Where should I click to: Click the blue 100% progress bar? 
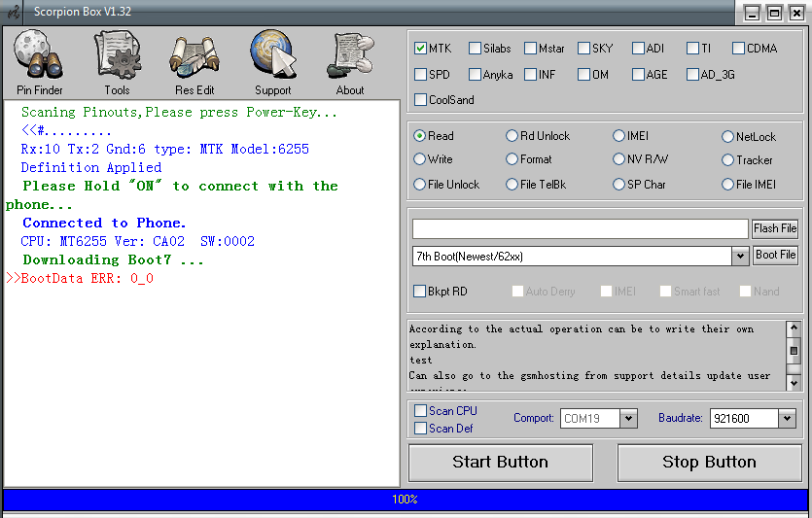(x=406, y=500)
